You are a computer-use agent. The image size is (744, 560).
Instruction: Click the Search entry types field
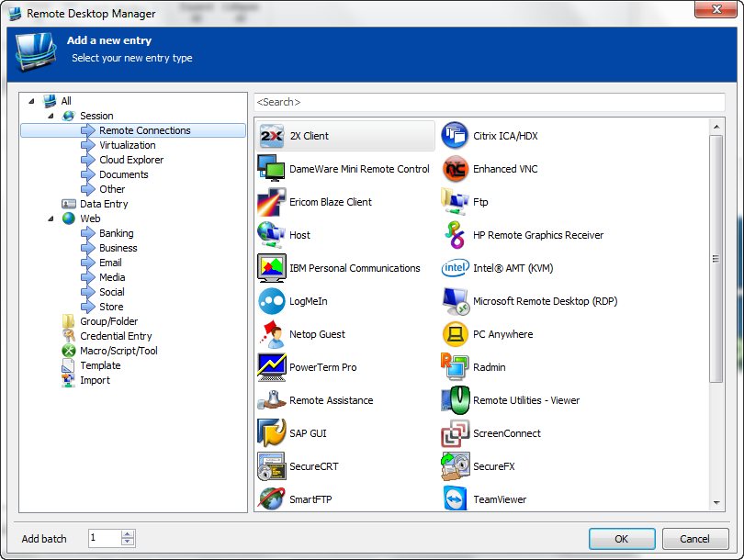487,102
